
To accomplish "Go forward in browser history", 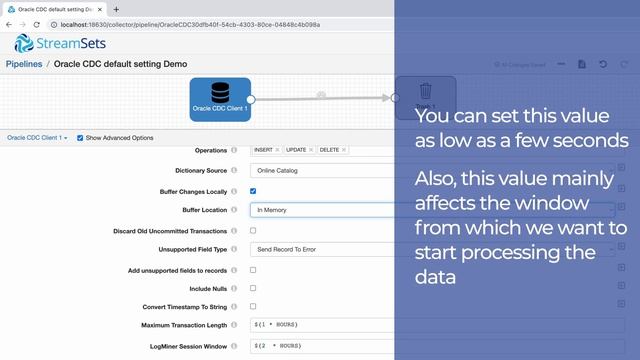I will click(22, 24).
